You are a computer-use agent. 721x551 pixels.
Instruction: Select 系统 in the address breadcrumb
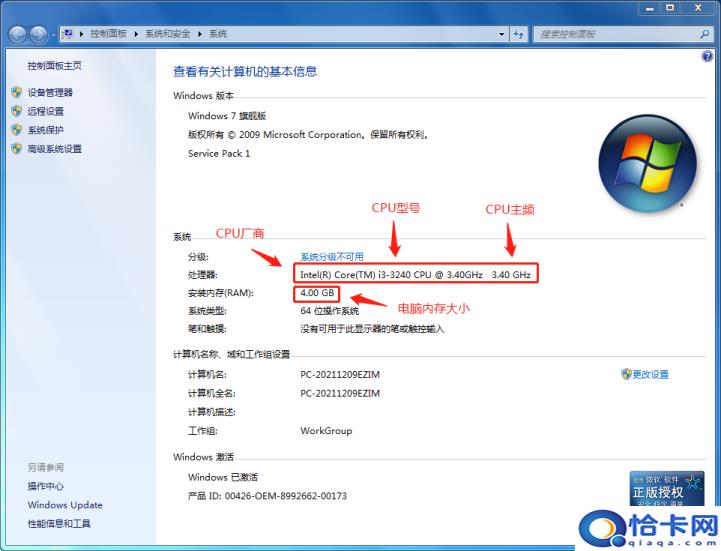coord(218,34)
